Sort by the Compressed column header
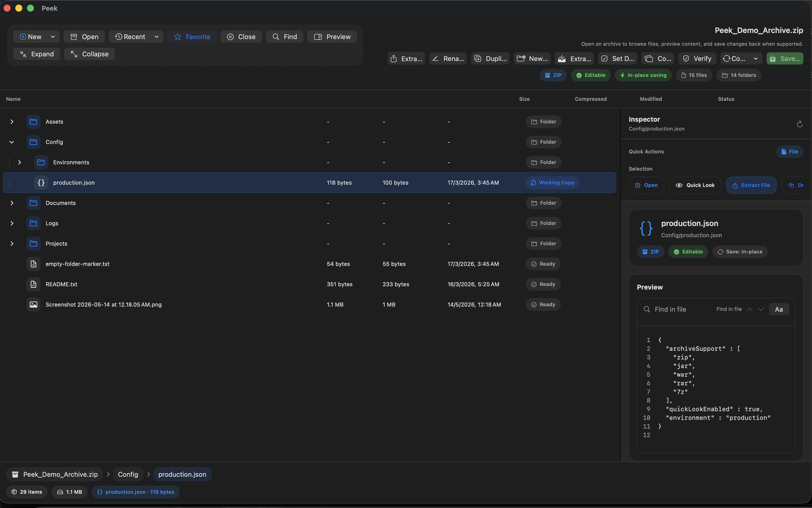Viewport: 812px width, 508px height. click(x=591, y=99)
